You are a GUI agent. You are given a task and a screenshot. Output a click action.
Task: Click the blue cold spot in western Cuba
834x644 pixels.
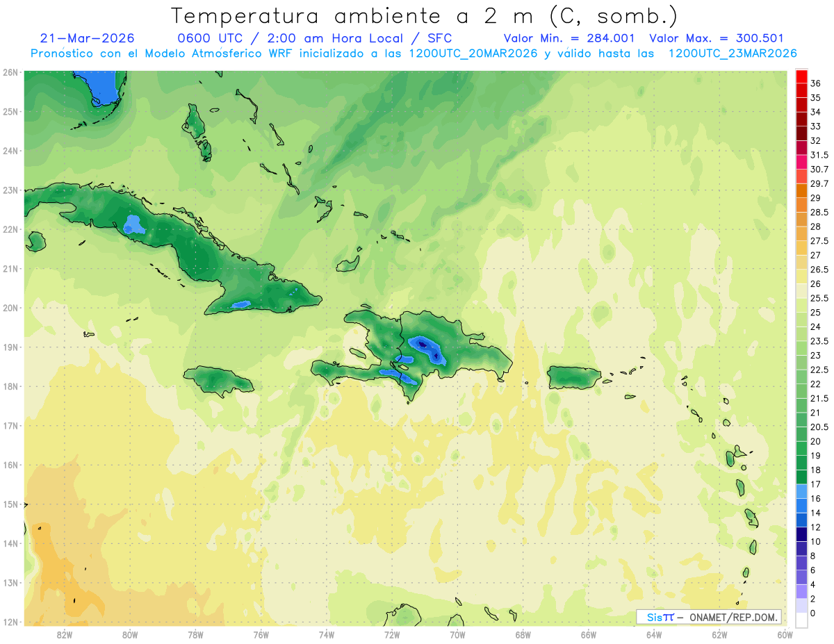[x=132, y=224]
